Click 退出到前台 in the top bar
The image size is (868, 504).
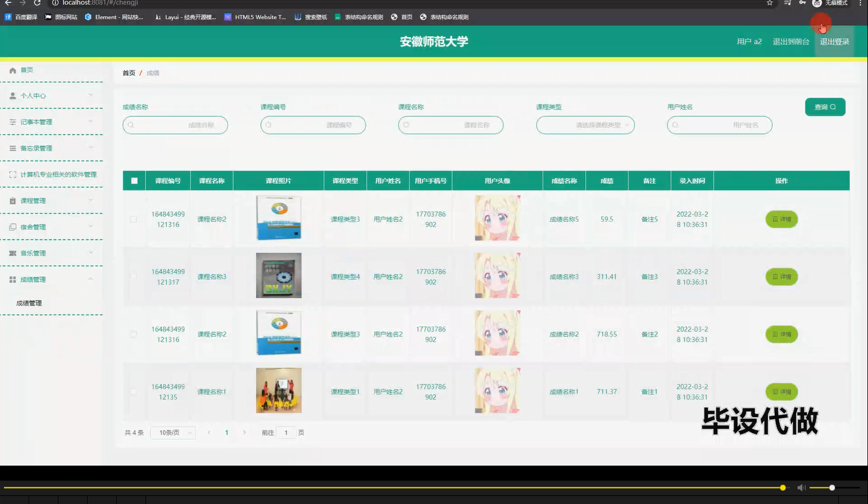click(x=791, y=41)
